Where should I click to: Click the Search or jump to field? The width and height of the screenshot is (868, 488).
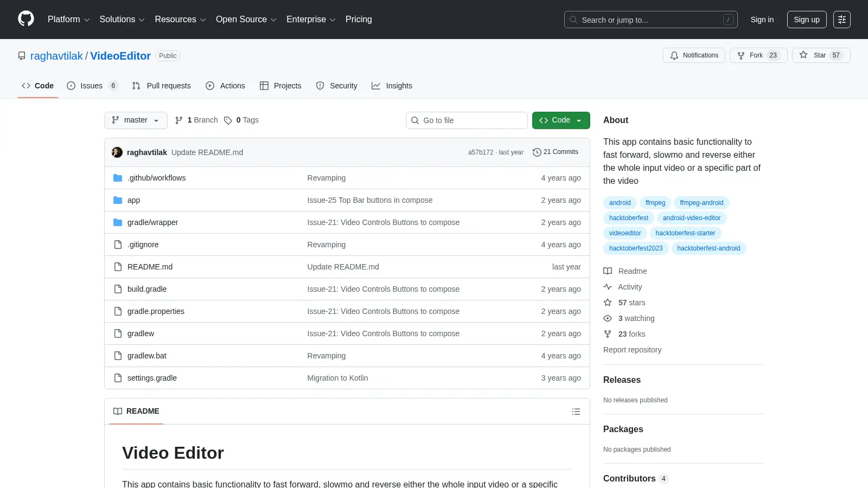pyautogui.click(x=651, y=20)
